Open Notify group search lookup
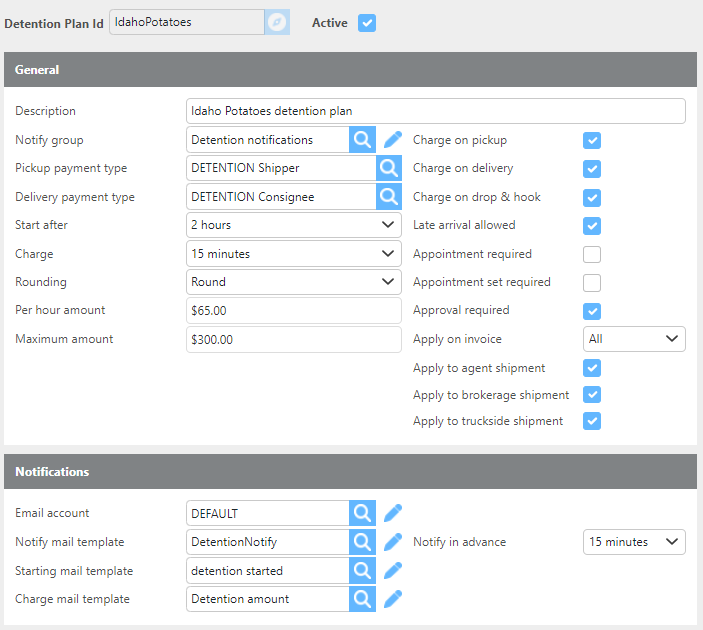This screenshot has width=703, height=630. pyautogui.click(x=362, y=140)
